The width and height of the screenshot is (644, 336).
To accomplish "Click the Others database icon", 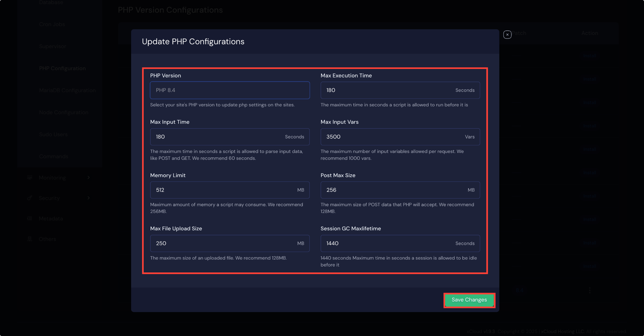I will (30, 239).
